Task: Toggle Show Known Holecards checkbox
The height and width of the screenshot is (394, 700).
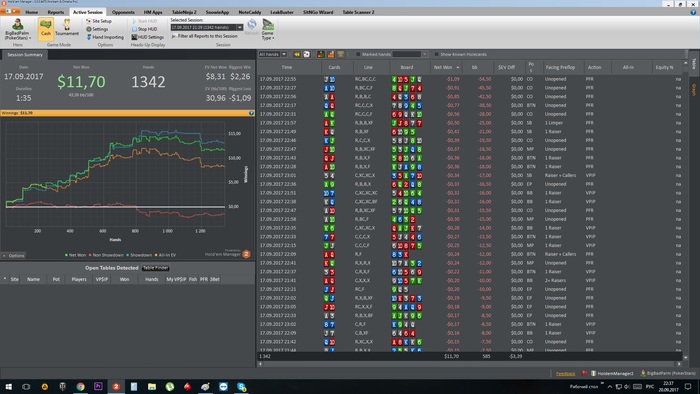Action: click(x=437, y=54)
